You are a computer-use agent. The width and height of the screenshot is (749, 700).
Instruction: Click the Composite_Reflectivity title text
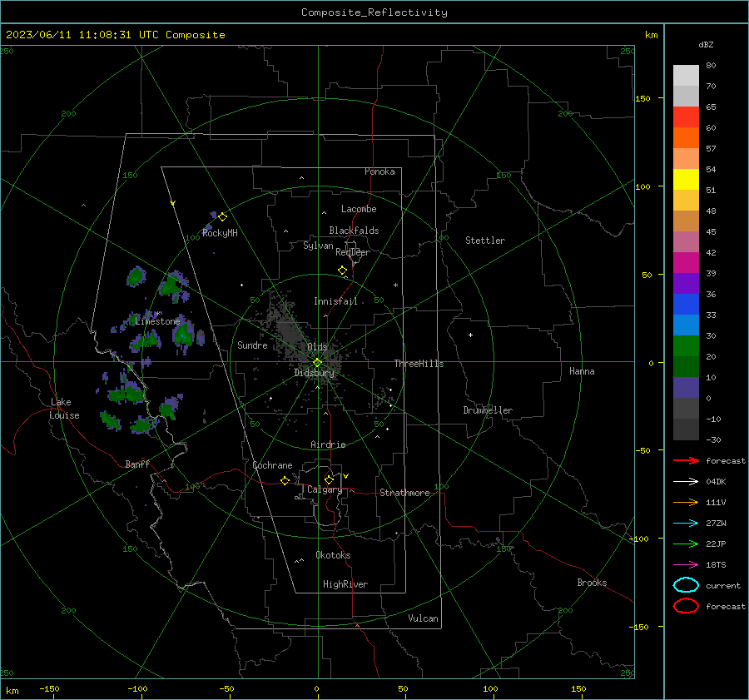pos(374,12)
